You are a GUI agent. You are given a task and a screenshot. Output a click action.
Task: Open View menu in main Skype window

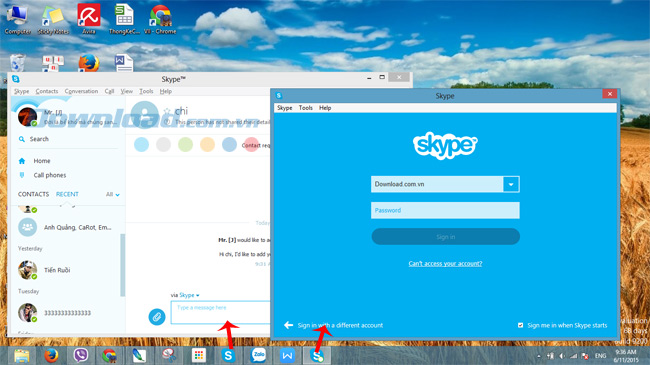[126, 91]
